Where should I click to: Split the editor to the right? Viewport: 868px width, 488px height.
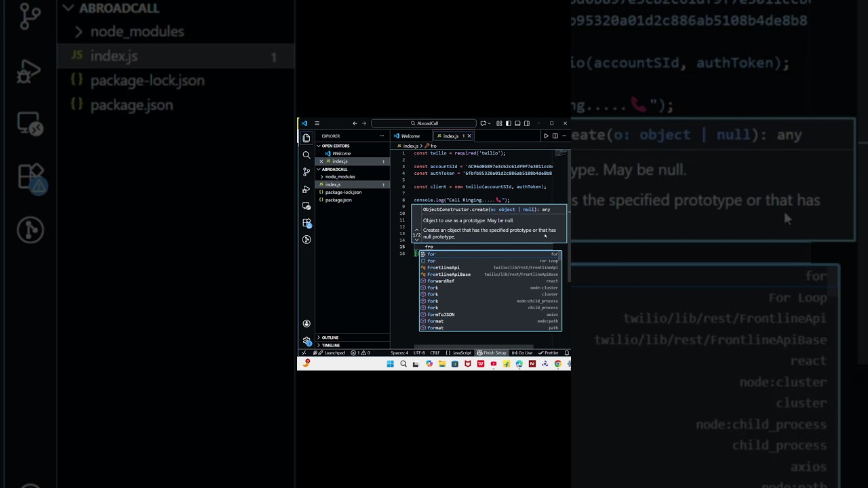click(555, 136)
